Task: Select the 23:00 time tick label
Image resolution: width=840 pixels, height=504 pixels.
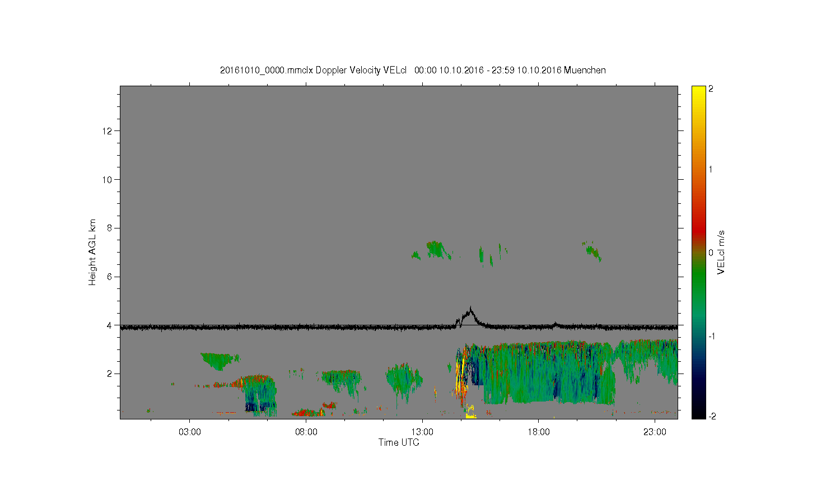Action: [654, 432]
